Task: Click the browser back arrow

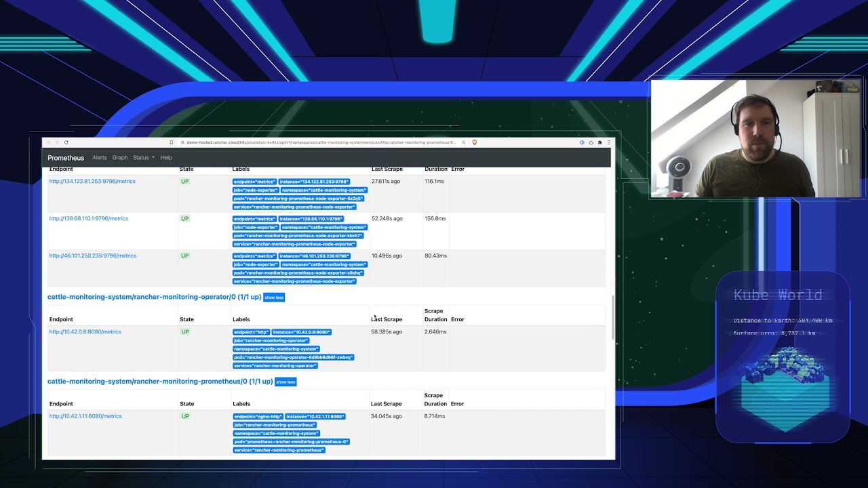Action: (x=49, y=142)
